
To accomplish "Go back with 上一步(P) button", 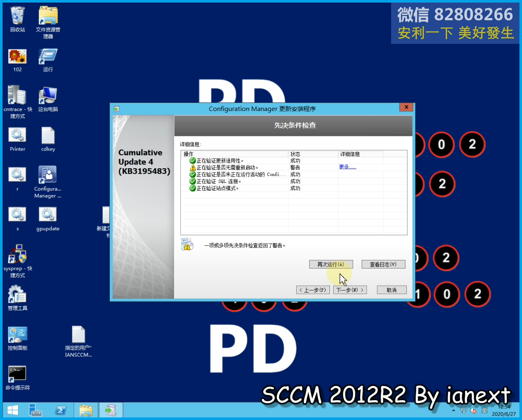I will coord(313,290).
